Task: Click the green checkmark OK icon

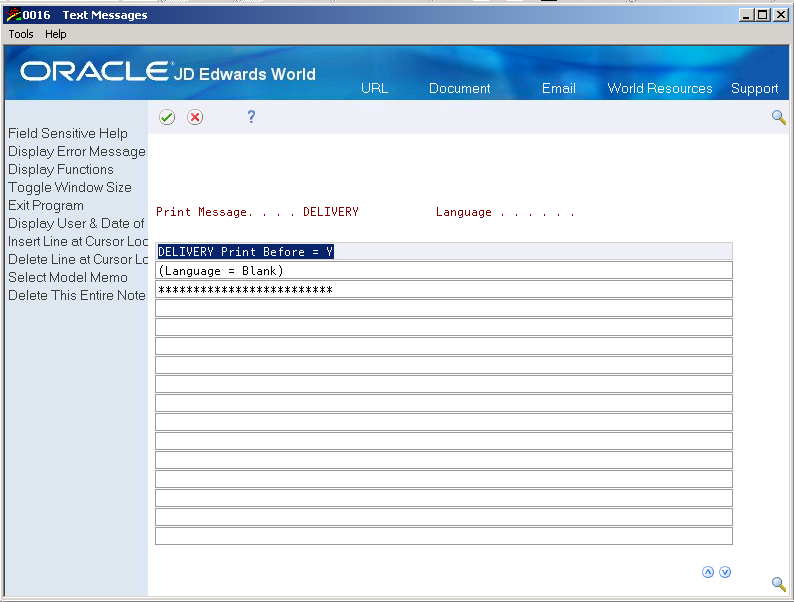Action: coord(167,117)
